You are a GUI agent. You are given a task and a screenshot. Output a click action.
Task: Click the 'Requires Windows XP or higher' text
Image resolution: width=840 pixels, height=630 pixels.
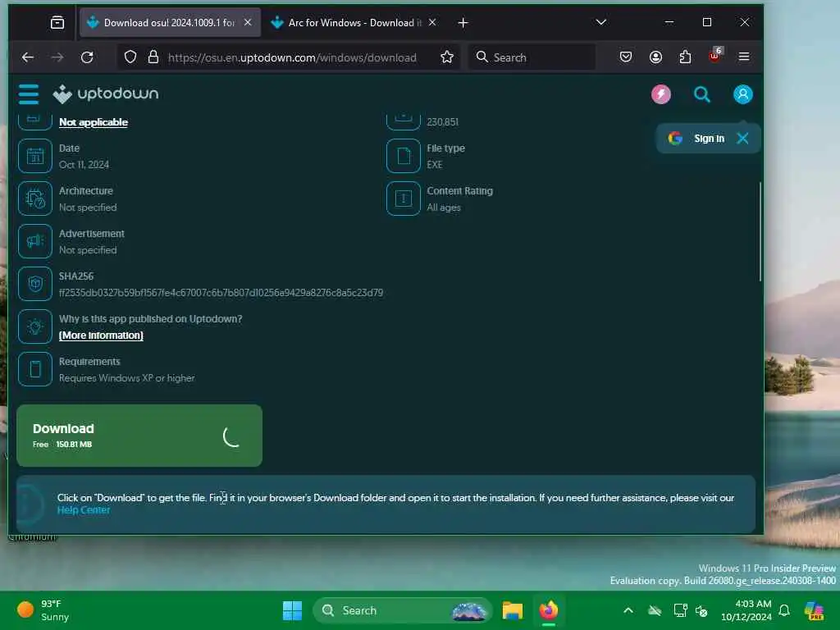pos(126,378)
